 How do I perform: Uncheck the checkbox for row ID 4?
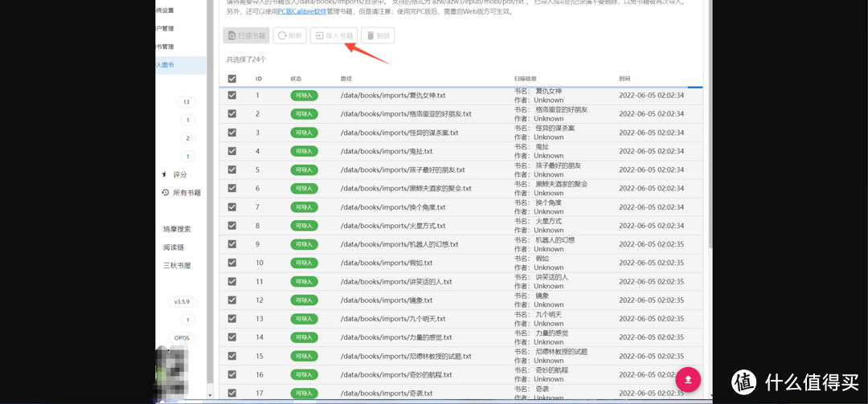232,151
